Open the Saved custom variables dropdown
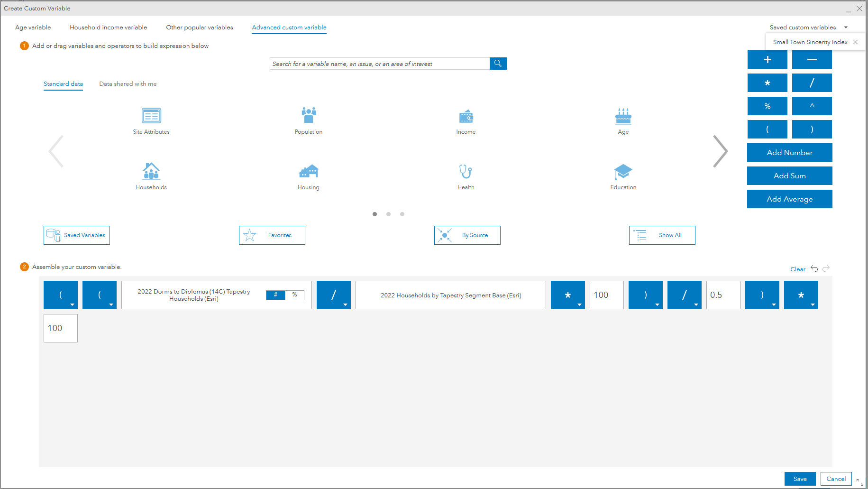The height and width of the screenshot is (489, 868). point(846,27)
